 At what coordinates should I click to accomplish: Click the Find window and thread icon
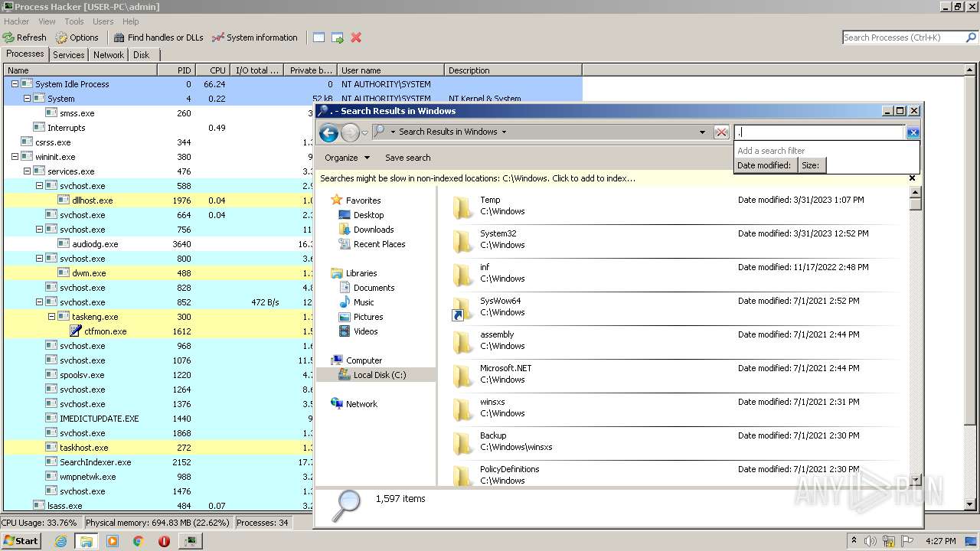pos(338,37)
